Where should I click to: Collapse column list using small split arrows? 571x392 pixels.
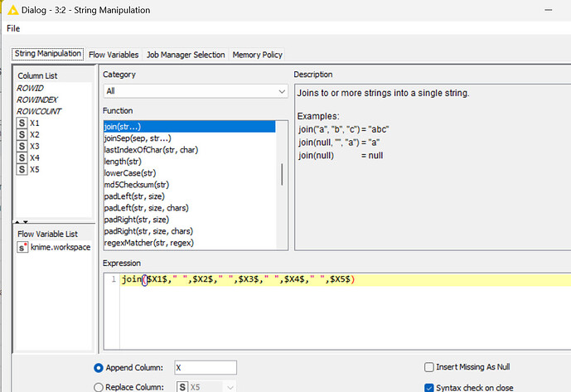21,221
